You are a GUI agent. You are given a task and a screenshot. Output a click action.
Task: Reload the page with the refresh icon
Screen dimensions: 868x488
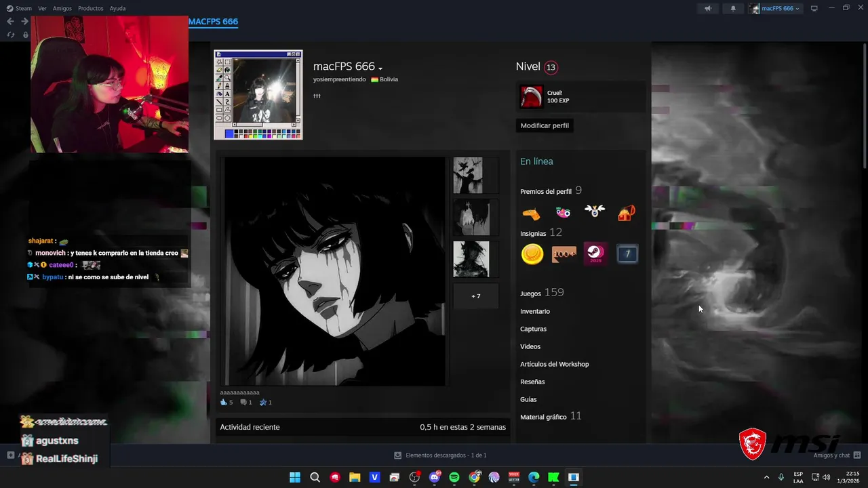pyautogui.click(x=10, y=35)
